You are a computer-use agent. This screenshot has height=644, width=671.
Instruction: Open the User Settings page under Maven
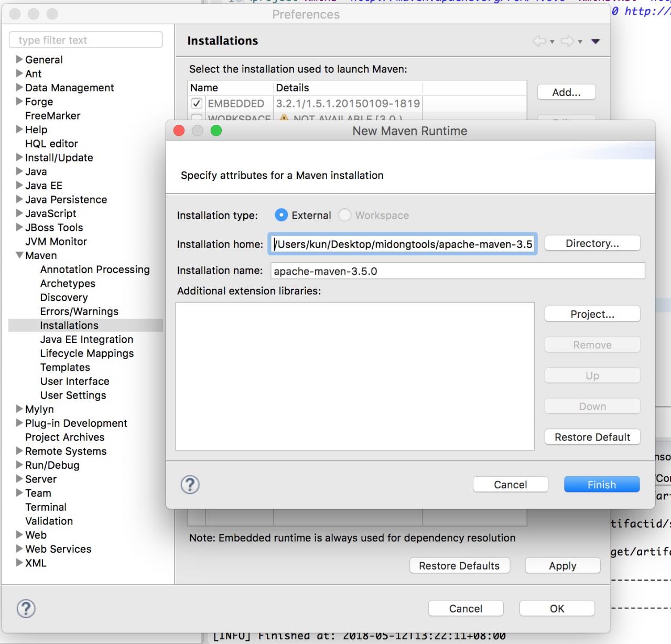[x=73, y=395]
